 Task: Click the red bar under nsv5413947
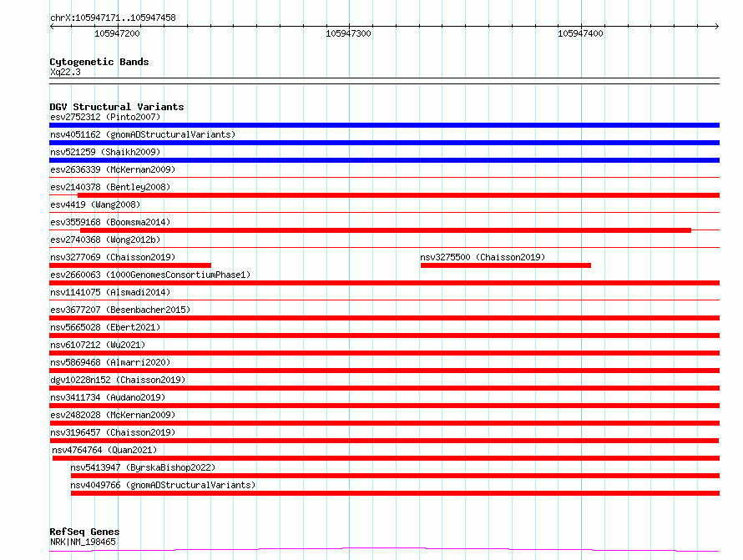pos(395,476)
